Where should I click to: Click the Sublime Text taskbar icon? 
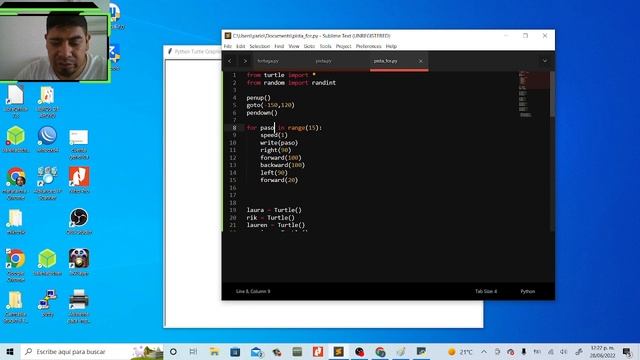point(338,351)
